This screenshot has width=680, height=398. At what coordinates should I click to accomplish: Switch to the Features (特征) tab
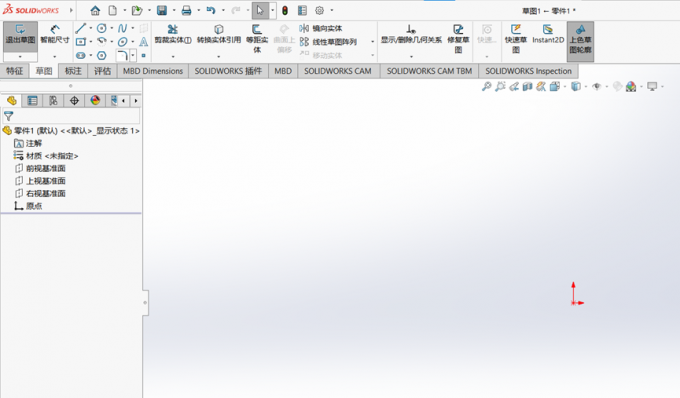(14, 71)
